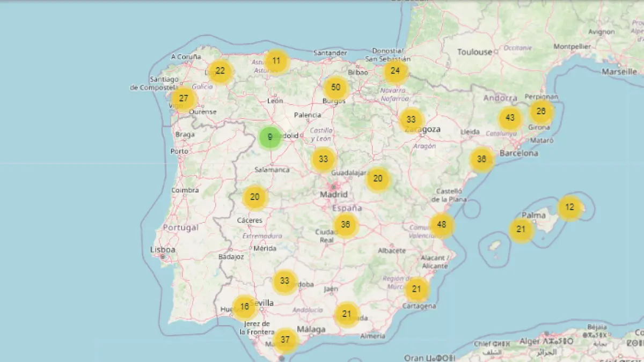Open the 27 cluster near Vigo
This screenshot has height=362, width=644.
(x=184, y=99)
